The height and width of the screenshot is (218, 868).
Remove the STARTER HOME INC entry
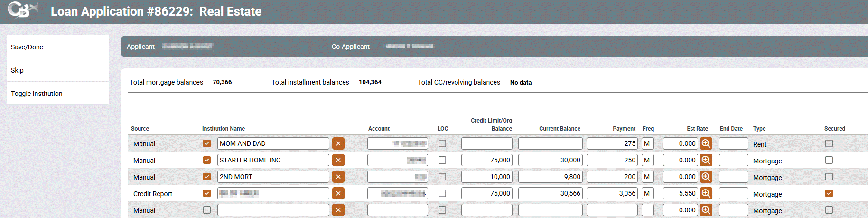tap(338, 160)
